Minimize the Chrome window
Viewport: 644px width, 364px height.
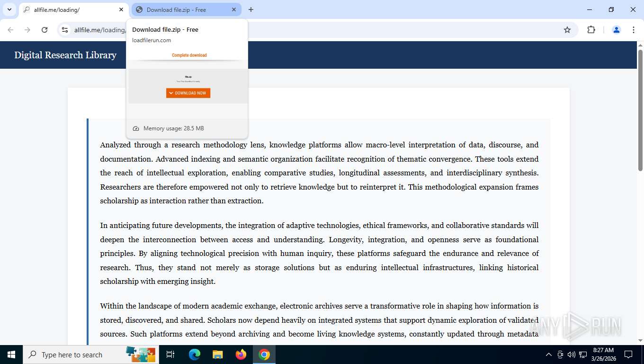(590, 9)
